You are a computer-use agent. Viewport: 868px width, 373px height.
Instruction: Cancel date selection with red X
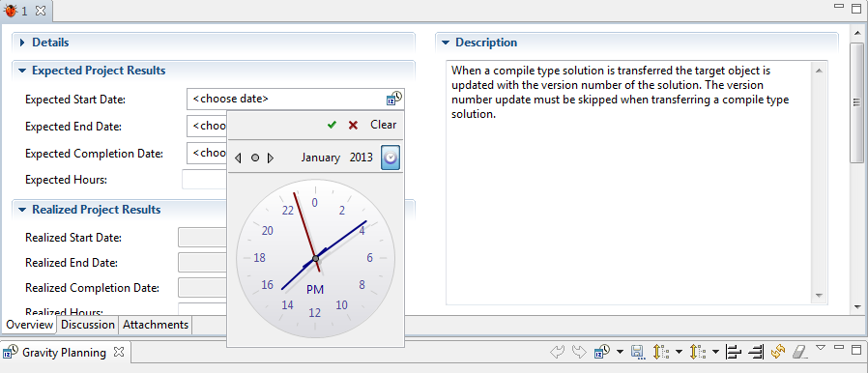[353, 125]
